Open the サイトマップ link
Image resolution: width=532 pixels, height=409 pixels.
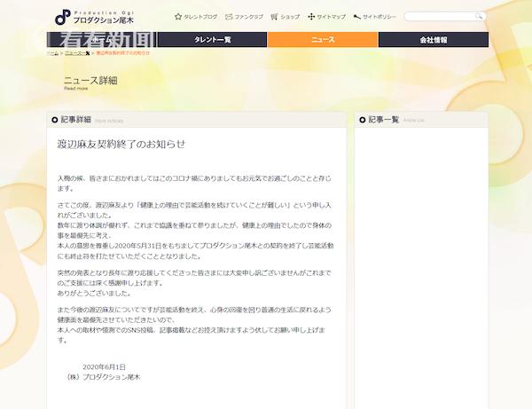pyautogui.click(x=331, y=17)
